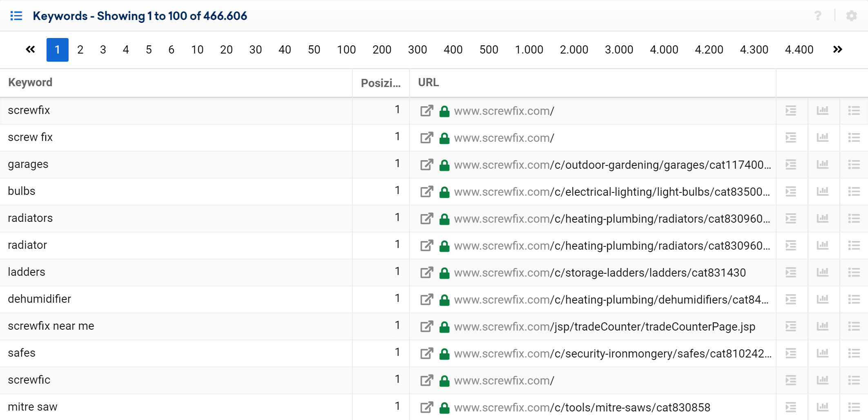This screenshot has height=420, width=868.
Task: Show the SERP indent icon for the screwfix row
Action: pos(791,111)
